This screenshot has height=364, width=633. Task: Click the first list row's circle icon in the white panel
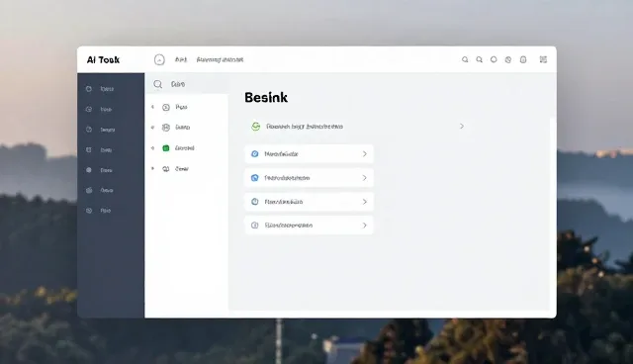point(166,108)
